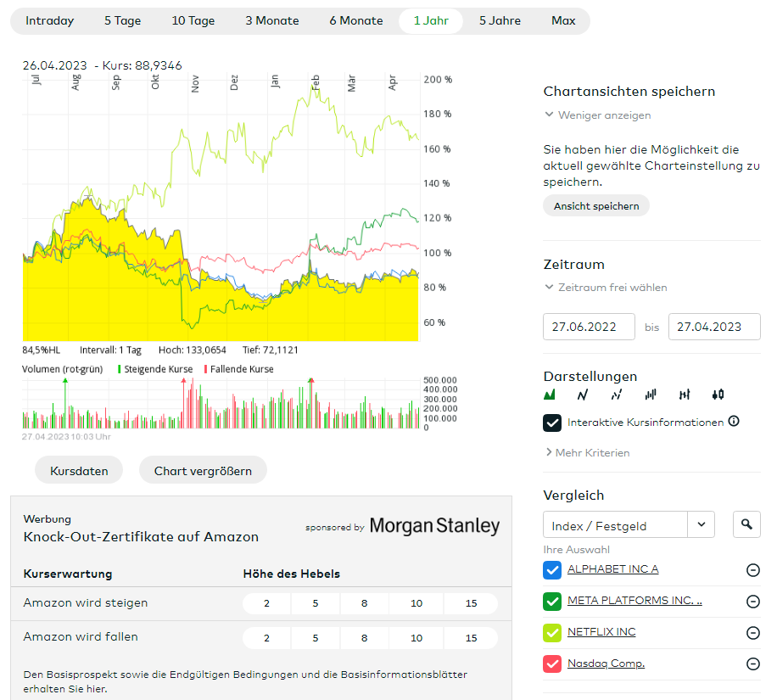Remove NETFLIX INC with its minus icon

coord(752,633)
